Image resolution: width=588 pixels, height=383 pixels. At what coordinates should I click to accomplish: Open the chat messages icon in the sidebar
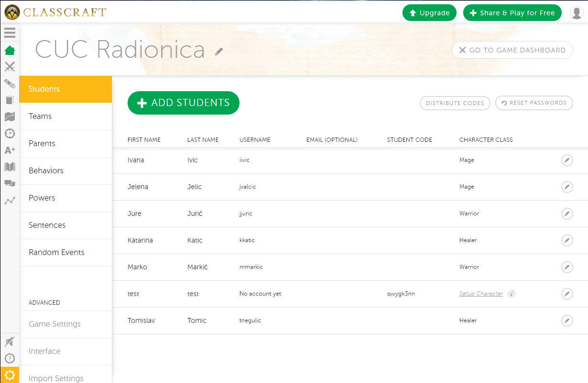10,183
